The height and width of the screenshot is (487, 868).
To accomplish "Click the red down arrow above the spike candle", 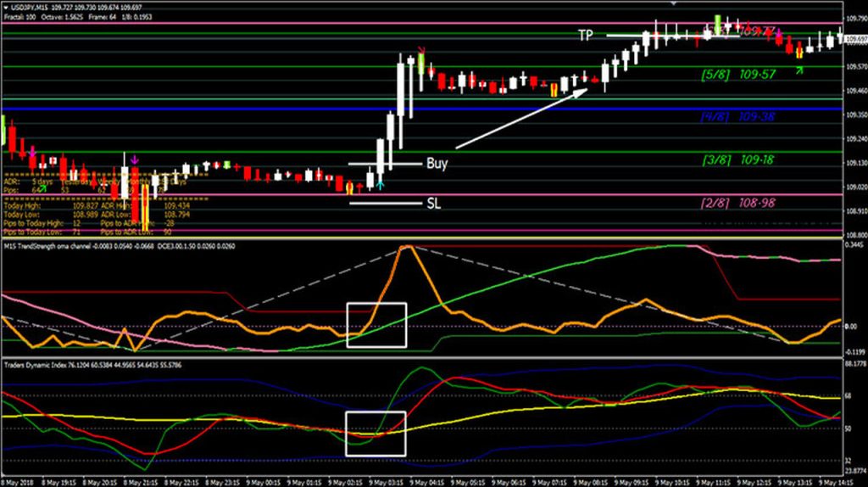I will click(x=421, y=50).
